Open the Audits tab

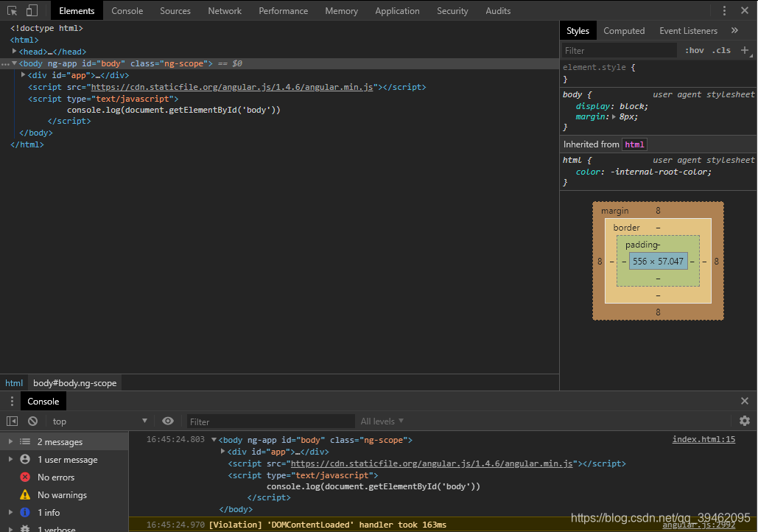click(498, 10)
